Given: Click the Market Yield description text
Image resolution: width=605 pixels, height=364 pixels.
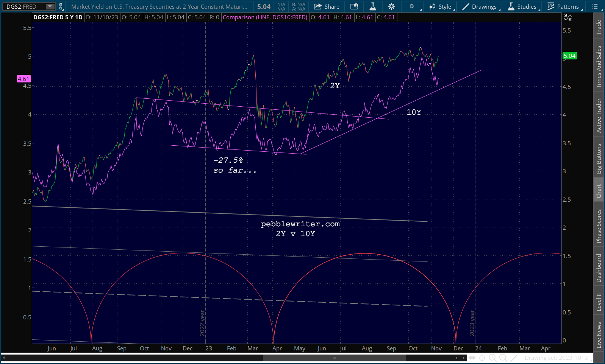Looking at the screenshot, I should point(159,6).
